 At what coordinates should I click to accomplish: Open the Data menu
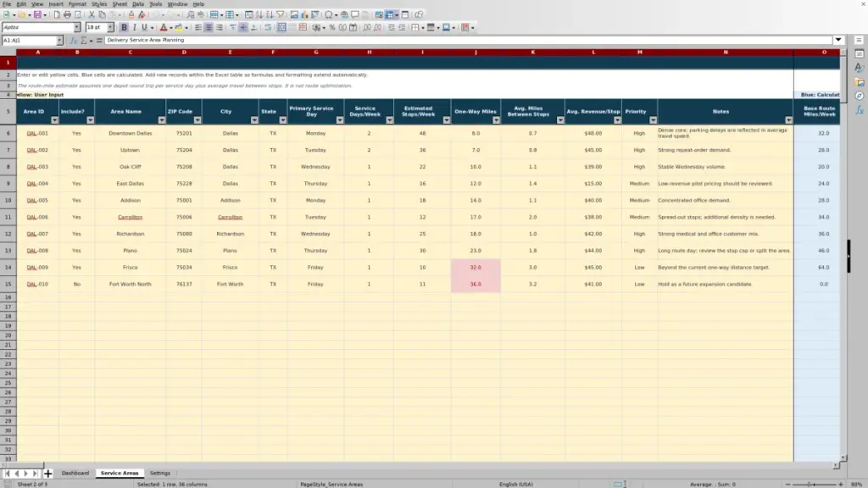point(138,4)
